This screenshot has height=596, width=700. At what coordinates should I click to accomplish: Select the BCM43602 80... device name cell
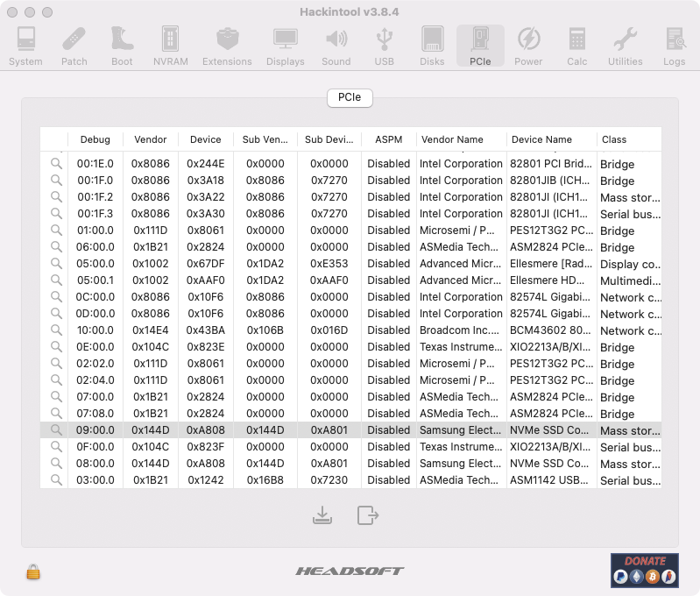(551, 330)
